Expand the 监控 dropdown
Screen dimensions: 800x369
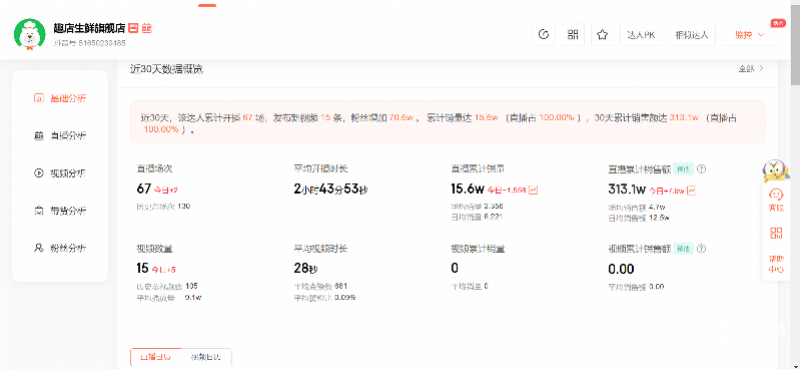(749, 35)
